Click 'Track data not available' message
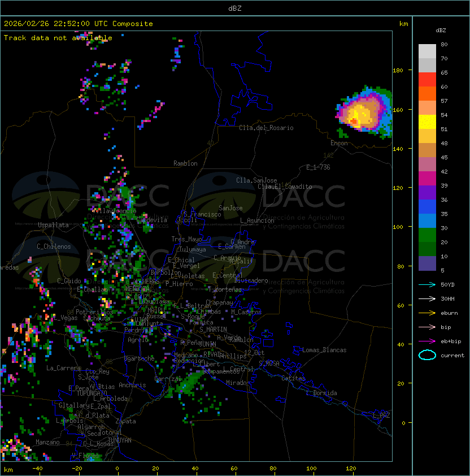 (x=58, y=38)
